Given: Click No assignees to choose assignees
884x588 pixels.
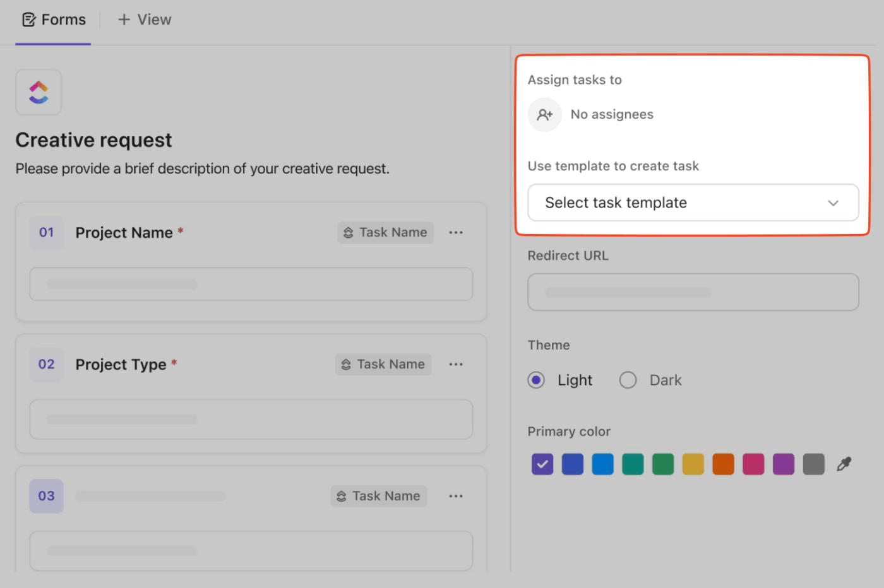Looking at the screenshot, I should tap(612, 114).
